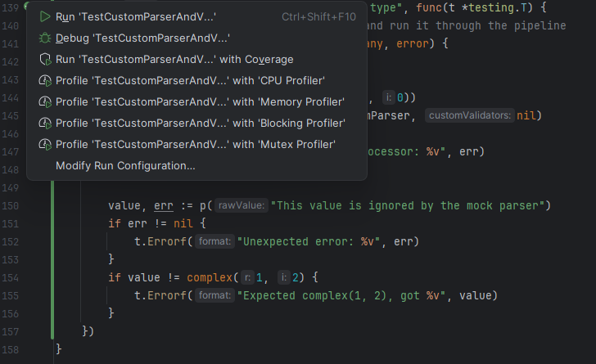Click the rawValue: inlay hint on line 150

pos(242,205)
